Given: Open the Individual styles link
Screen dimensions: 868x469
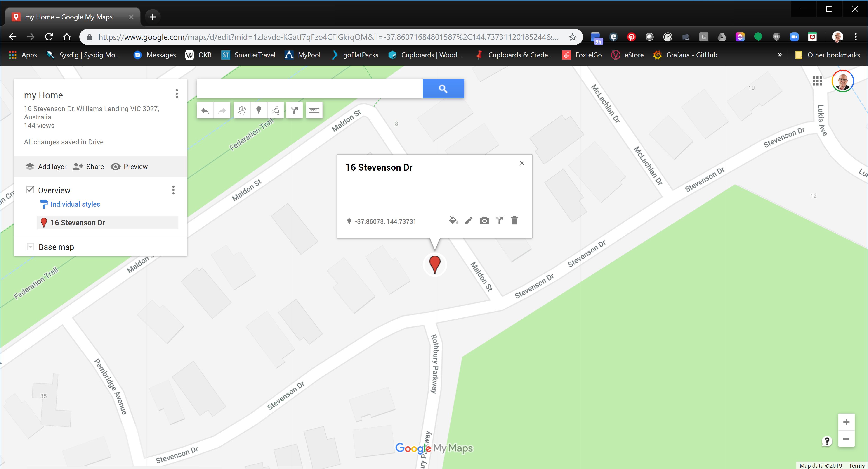Looking at the screenshot, I should point(75,204).
